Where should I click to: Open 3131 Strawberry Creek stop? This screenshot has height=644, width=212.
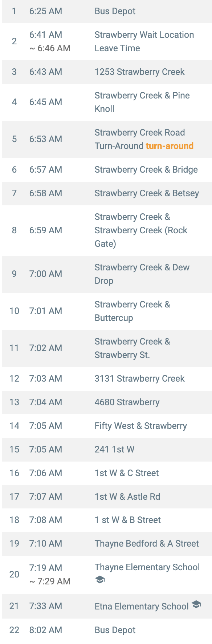(x=107, y=379)
